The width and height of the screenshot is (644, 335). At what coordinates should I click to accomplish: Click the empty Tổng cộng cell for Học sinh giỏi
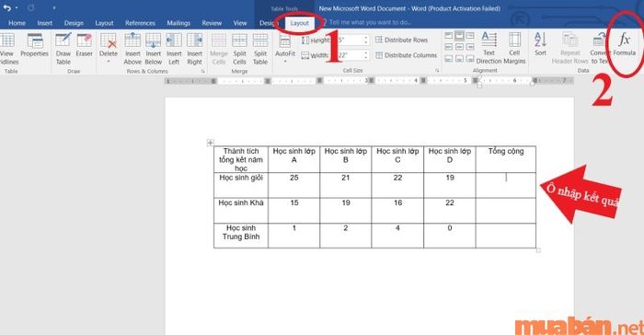(x=506, y=185)
